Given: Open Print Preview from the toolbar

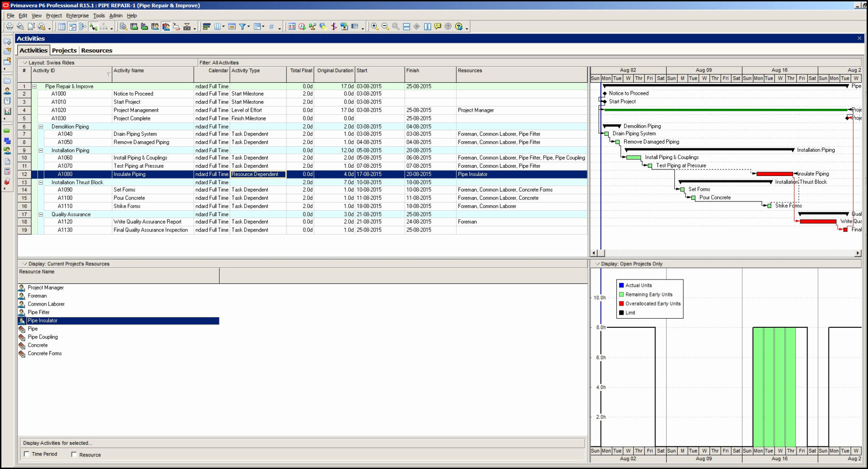Looking at the screenshot, I should coord(21,27).
